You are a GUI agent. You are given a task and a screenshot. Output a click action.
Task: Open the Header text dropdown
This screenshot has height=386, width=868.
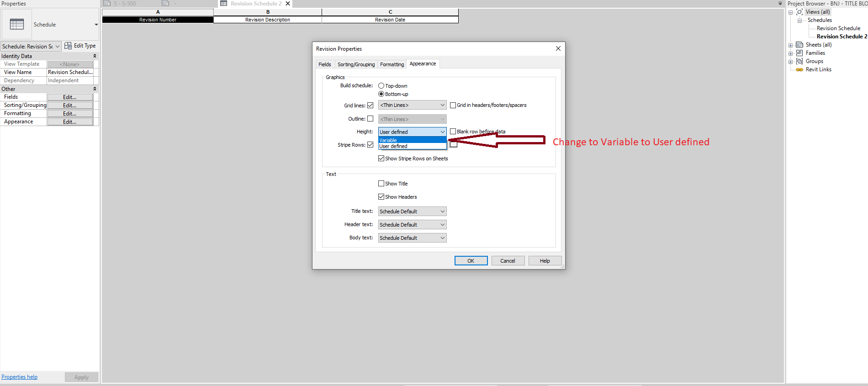pyautogui.click(x=412, y=225)
